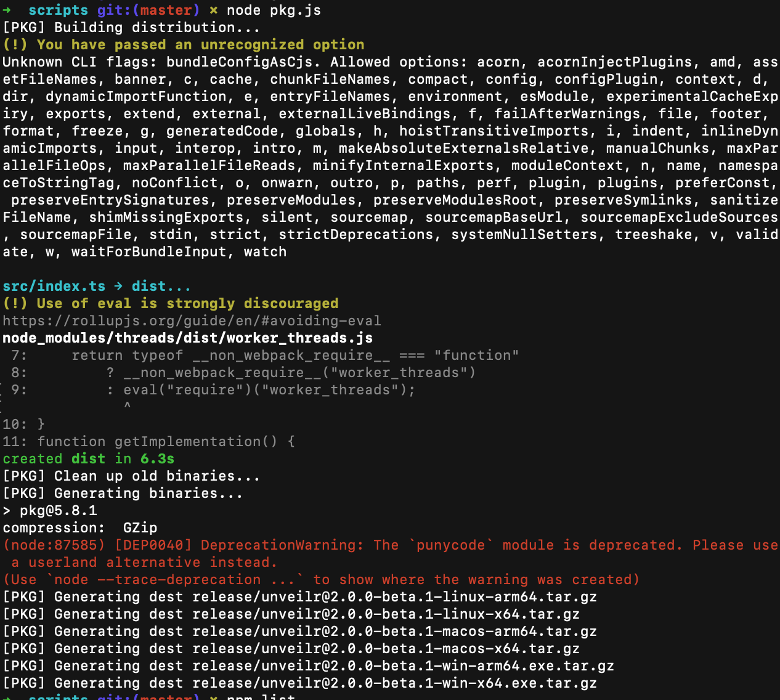The height and width of the screenshot is (700, 780).
Task: Click the GZip compression value
Action: (140, 528)
